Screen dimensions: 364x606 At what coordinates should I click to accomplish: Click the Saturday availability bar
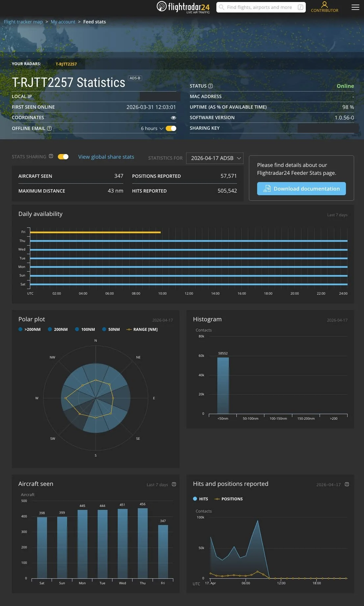coord(189,284)
